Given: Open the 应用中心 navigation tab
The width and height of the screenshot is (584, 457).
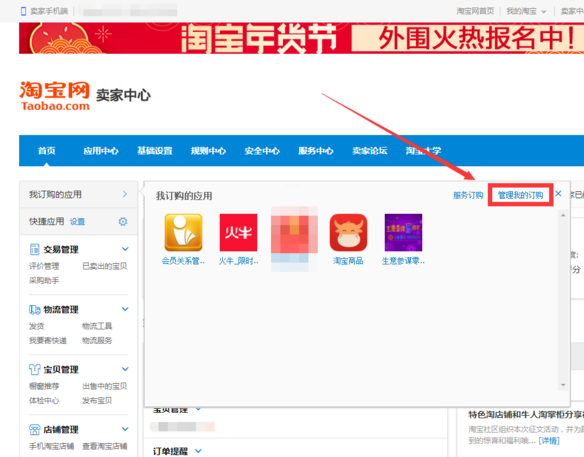Looking at the screenshot, I should tap(101, 150).
